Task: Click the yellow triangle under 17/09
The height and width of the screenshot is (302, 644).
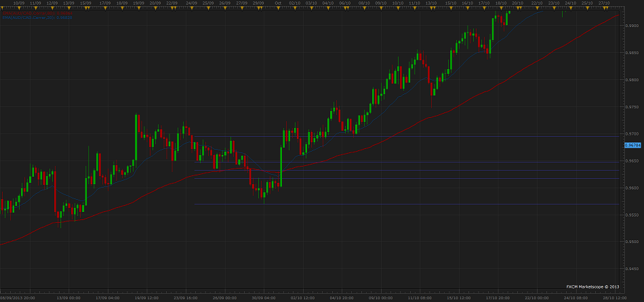Action: [104, 9]
